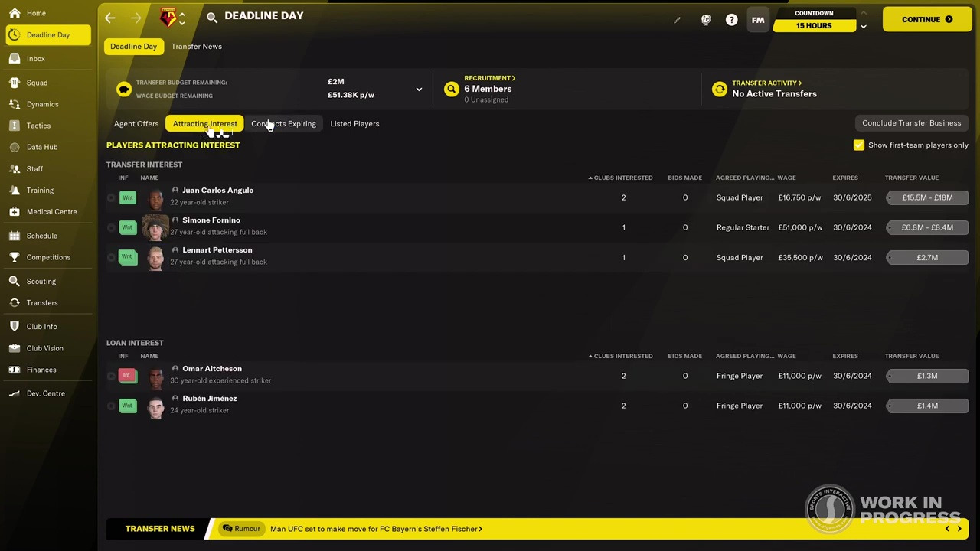Screen dimensions: 980x551
Task: Open the Scouting sidebar icon
Action: (15, 281)
